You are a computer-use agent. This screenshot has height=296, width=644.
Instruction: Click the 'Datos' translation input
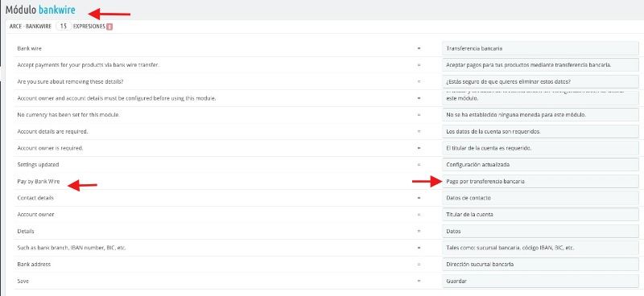540,231
